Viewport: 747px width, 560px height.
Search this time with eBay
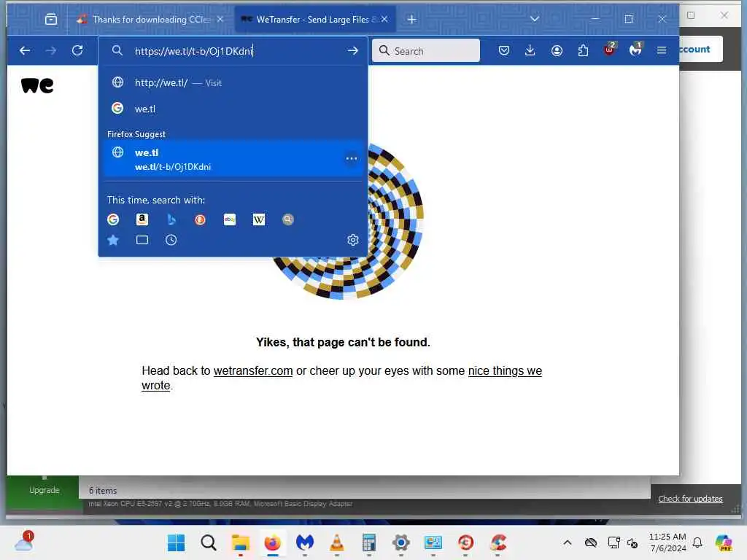(x=230, y=219)
